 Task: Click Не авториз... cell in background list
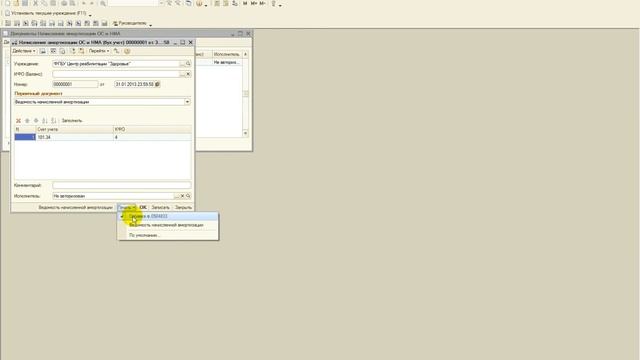tap(227, 62)
